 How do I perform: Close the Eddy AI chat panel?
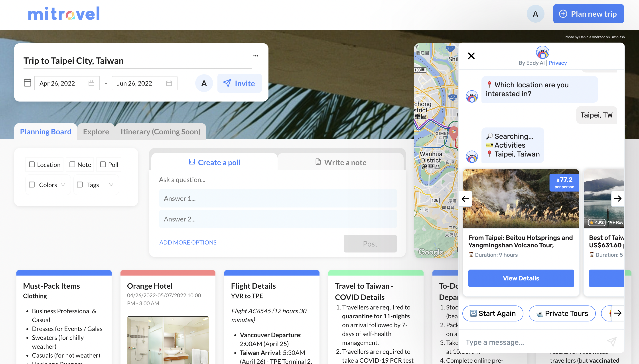pos(471,56)
